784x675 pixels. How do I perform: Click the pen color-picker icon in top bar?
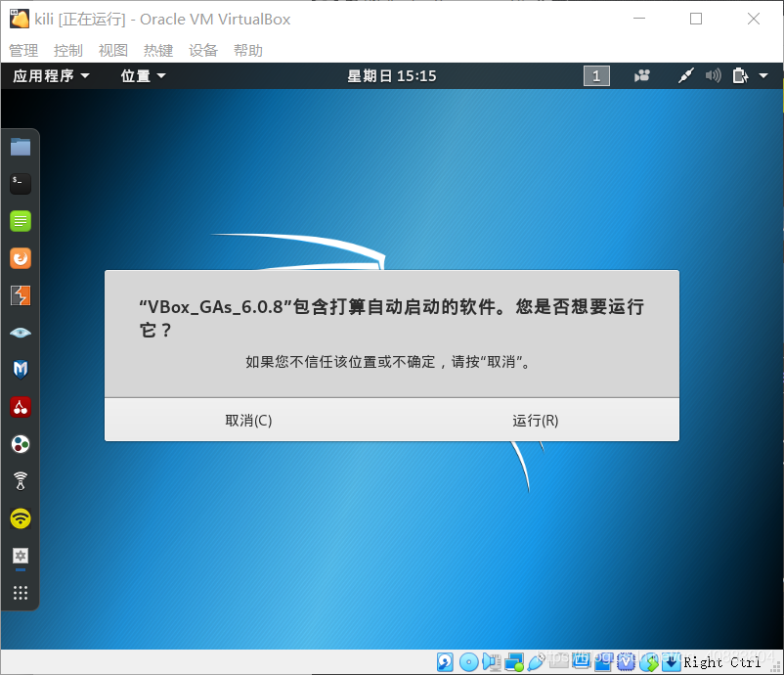(685, 76)
